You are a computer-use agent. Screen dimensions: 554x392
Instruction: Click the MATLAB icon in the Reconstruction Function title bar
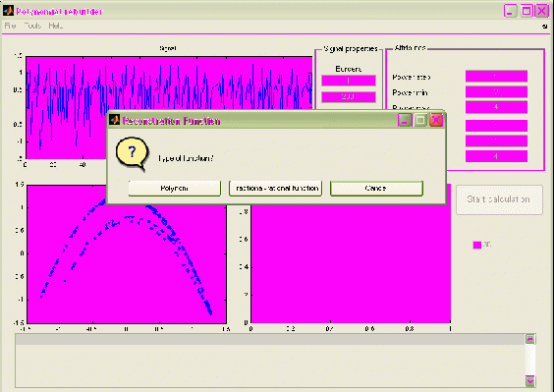pyautogui.click(x=115, y=120)
